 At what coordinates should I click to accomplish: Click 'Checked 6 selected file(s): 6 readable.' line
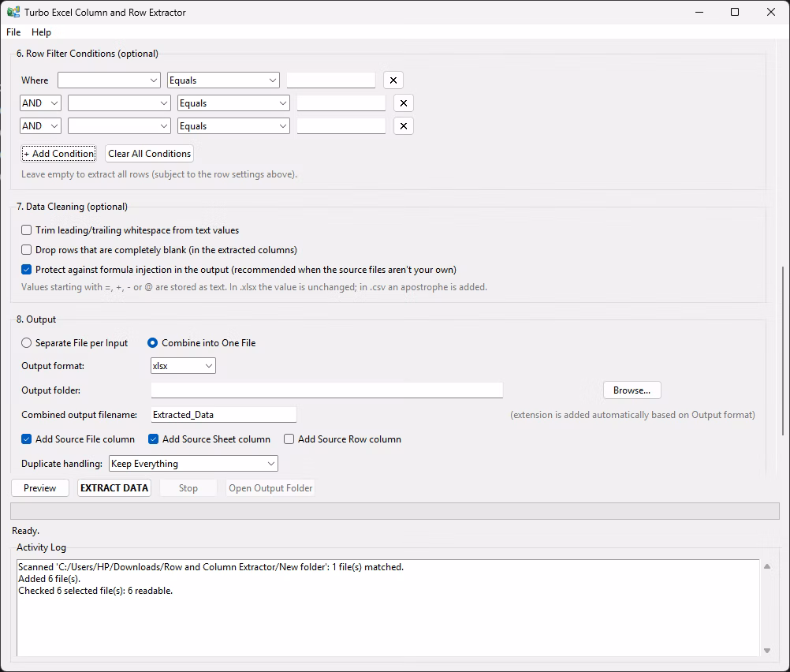coord(95,591)
